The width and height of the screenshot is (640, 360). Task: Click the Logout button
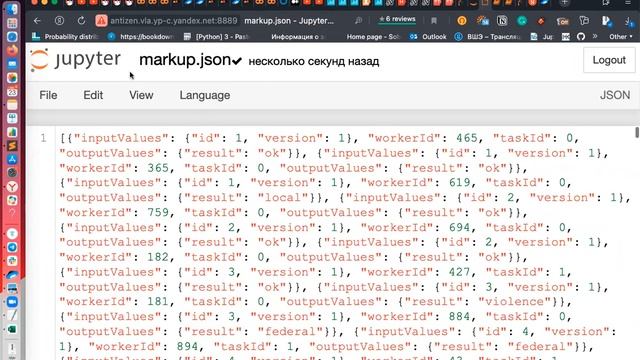pos(609,60)
